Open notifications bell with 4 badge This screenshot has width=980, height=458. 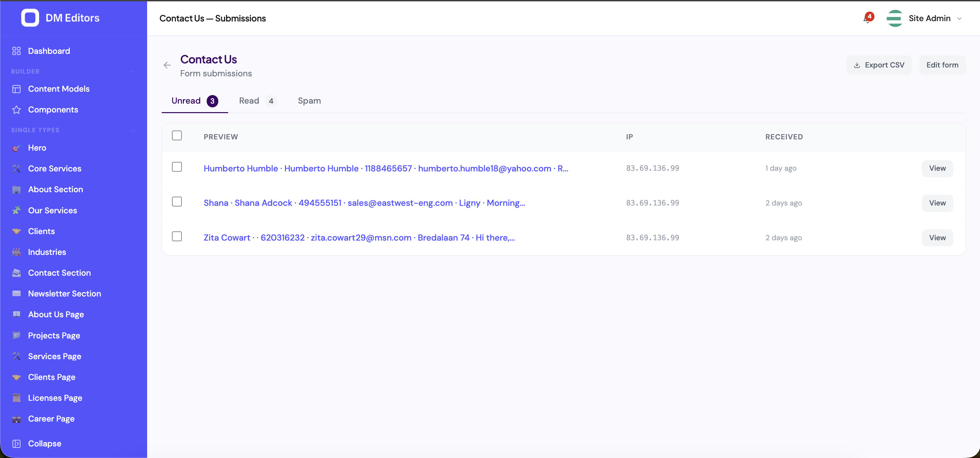click(868, 18)
